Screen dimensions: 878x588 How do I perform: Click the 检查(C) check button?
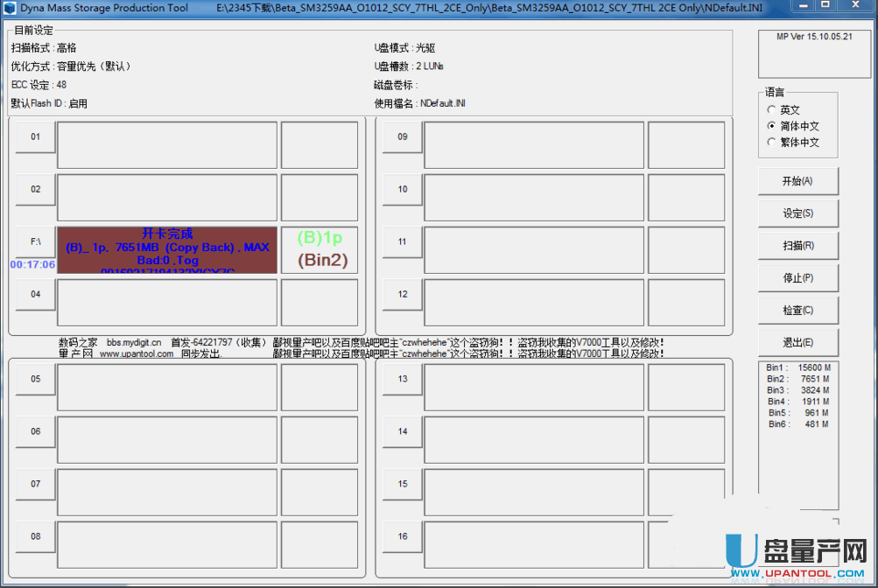pyautogui.click(x=797, y=311)
